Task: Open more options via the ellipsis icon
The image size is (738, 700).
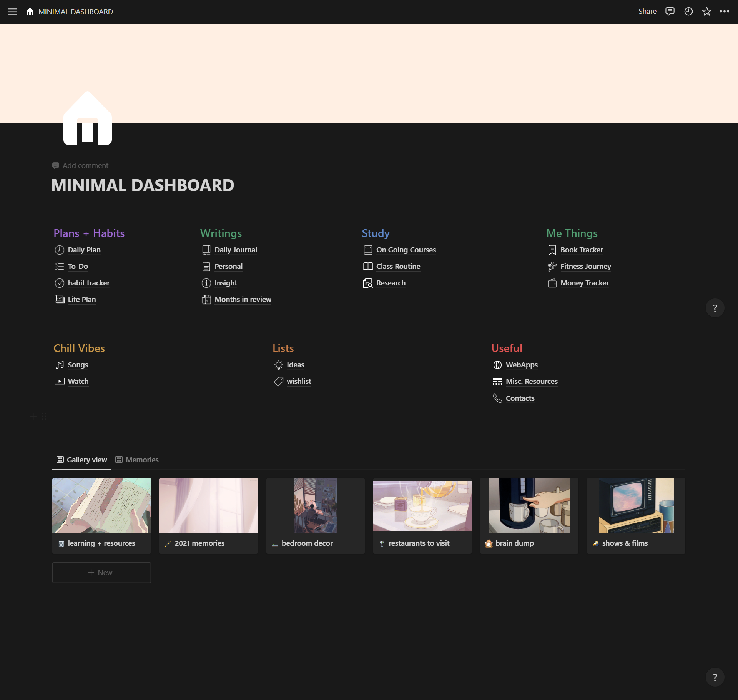Action: [725, 12]
